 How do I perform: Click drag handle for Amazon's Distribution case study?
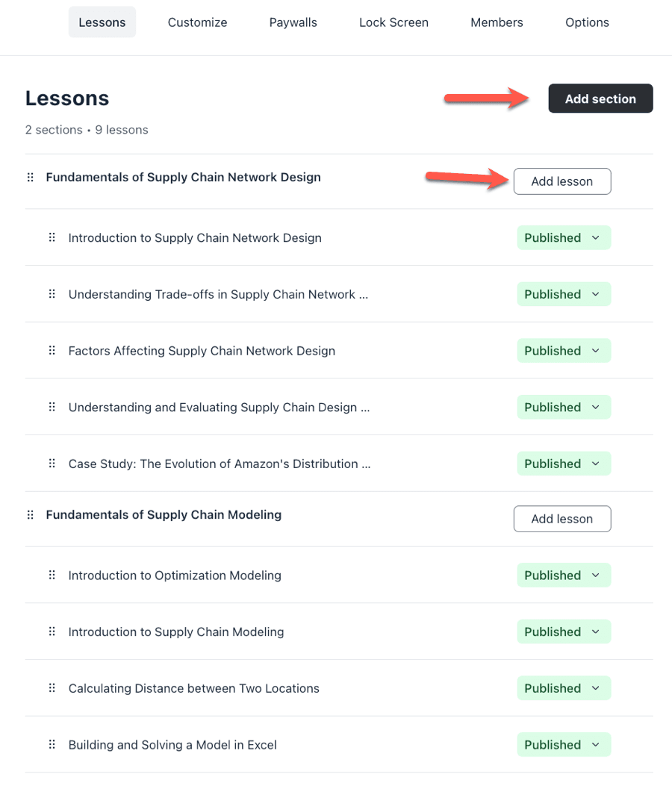(52, 464)
